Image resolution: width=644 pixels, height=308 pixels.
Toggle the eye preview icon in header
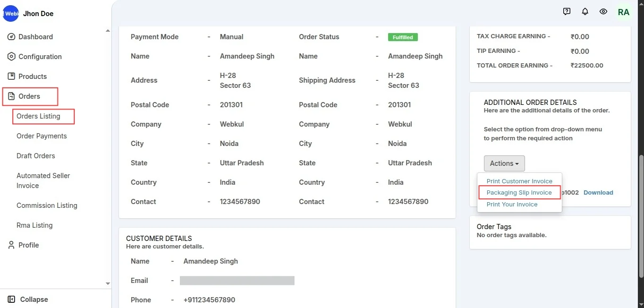click(603, 12)
